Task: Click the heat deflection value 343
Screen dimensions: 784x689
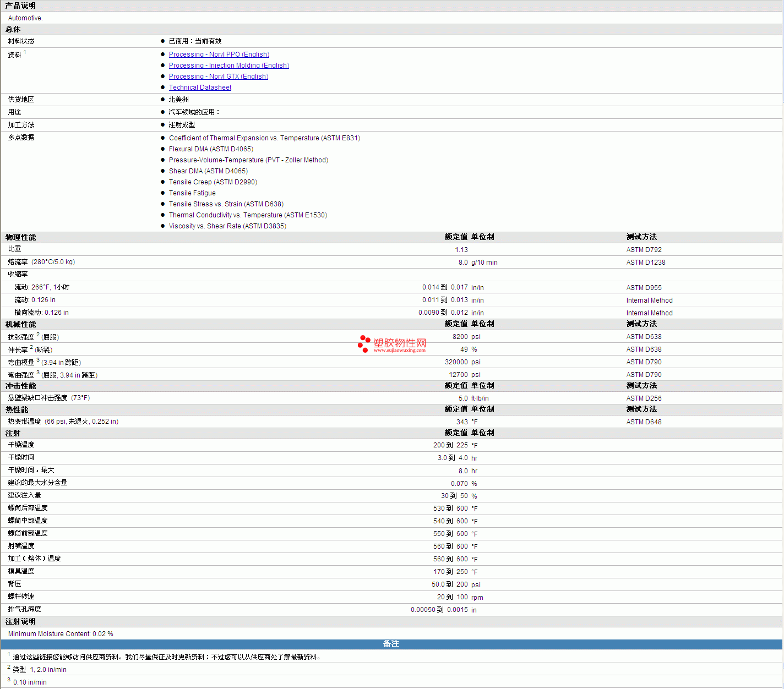Action: (462, 422)
